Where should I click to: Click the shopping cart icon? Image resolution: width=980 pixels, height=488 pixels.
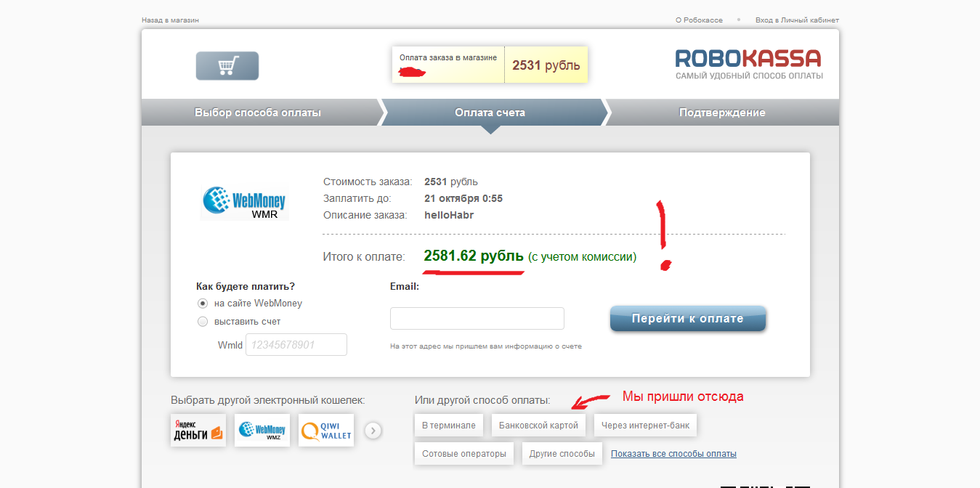[x=227, y=66]
